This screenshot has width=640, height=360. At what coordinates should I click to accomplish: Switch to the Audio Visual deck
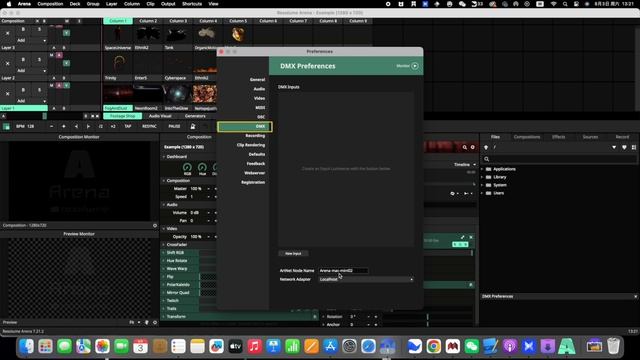tap(160, 116)
